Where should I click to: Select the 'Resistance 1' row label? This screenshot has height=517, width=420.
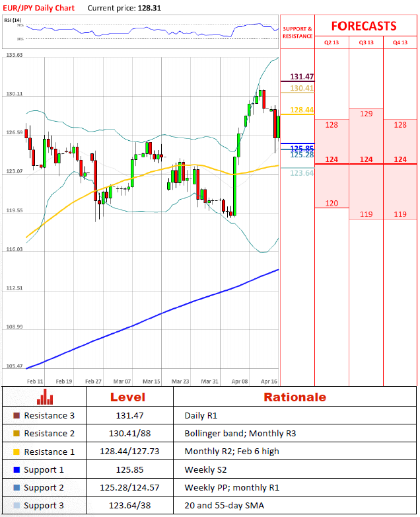(x=50, y=452)
